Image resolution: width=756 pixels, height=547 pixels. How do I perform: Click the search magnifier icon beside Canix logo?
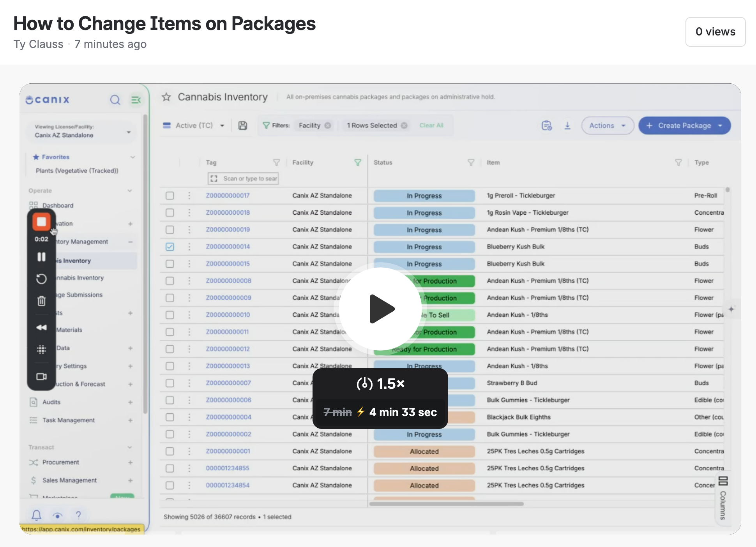[x=115, y=100]
